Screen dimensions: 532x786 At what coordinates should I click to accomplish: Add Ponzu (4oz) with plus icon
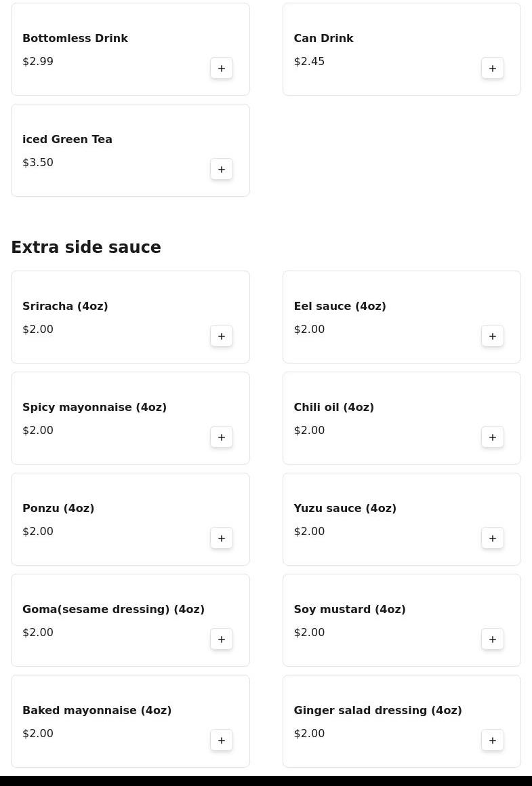(222, 538)
